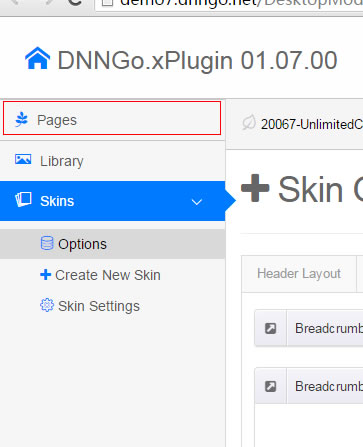The image size is (363, 447).
Task: Click the blue plus beside Create New Skin
Action: [x=45, y=275]
